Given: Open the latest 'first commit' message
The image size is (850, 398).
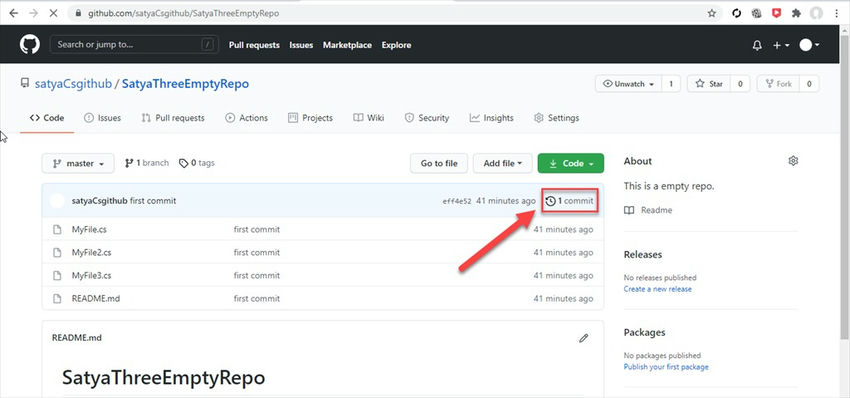Looking at the screenshot, I should coord(153,201).
